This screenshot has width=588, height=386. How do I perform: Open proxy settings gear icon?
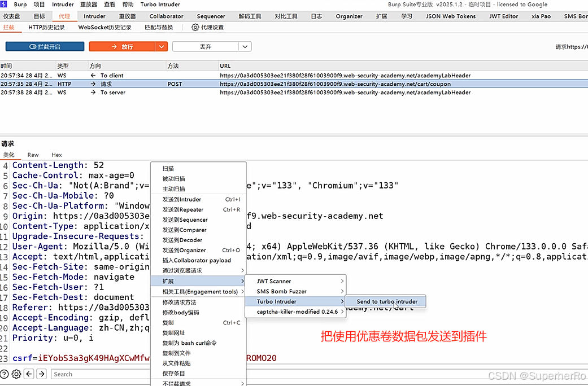coord(195,27)
